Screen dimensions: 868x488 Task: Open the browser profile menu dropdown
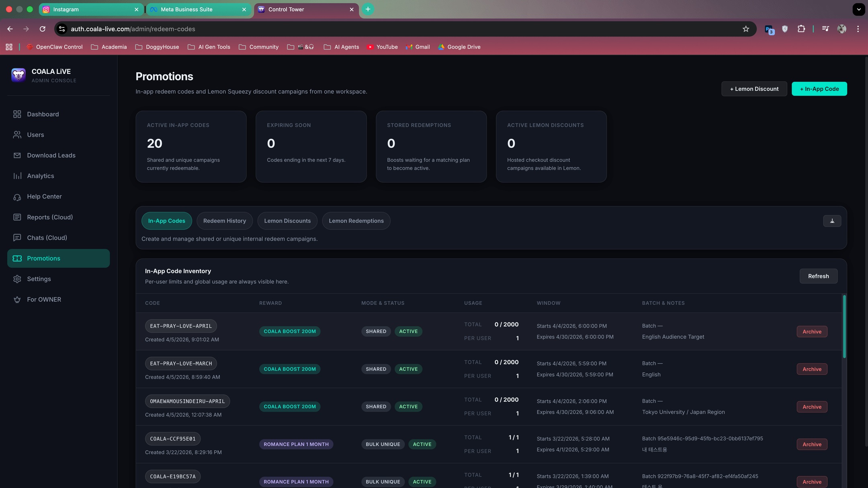[842, 29]
